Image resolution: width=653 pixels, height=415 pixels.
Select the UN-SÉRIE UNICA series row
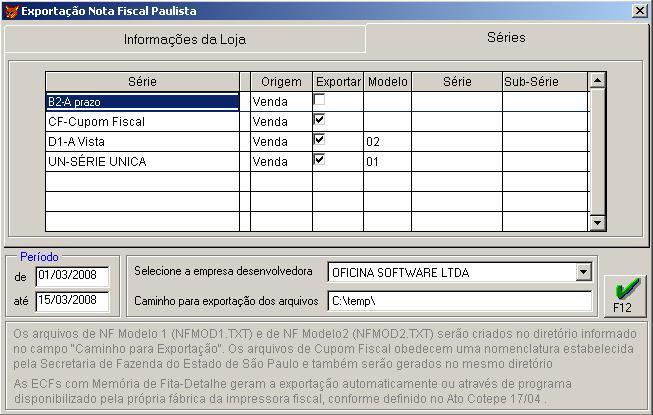[x=142, y=162]
